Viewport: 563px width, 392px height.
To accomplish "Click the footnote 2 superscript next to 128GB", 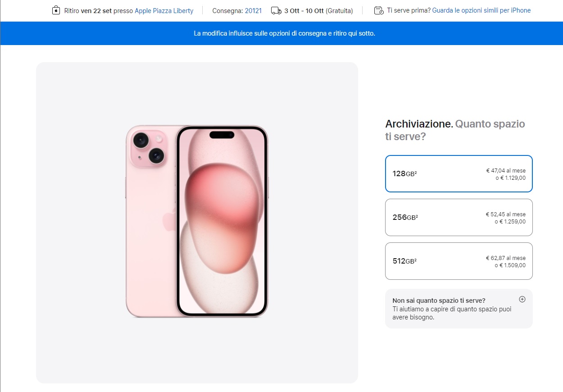I will click(x=415, y=172).
